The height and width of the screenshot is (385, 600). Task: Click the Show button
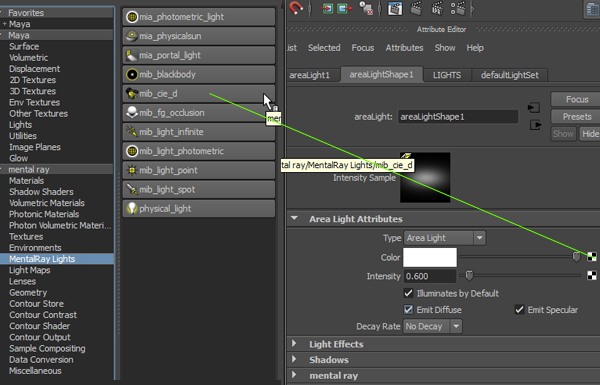coord(563,134)
